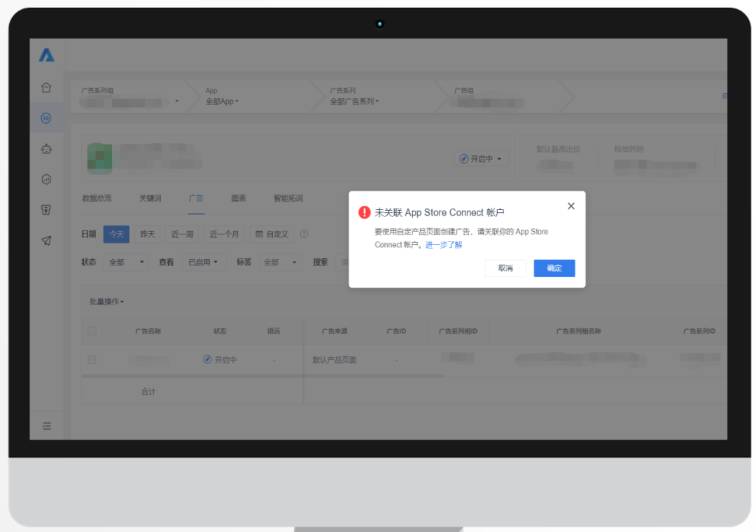
Task: Tick the checkbox for 默认产品页面 row
Action: pos(92,360)
